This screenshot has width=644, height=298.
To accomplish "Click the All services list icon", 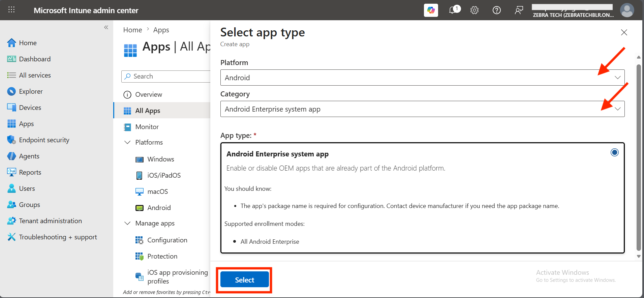I will tap(11, 75).
